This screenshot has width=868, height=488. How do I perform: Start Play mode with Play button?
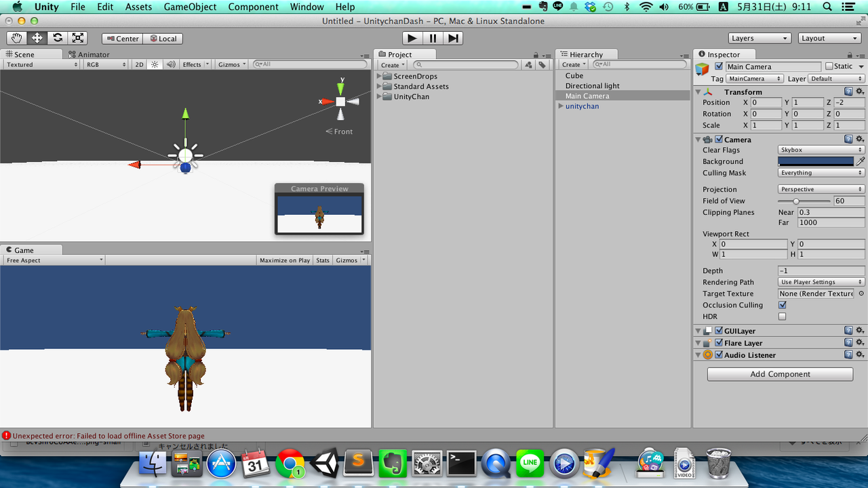(x=412, y=39)
